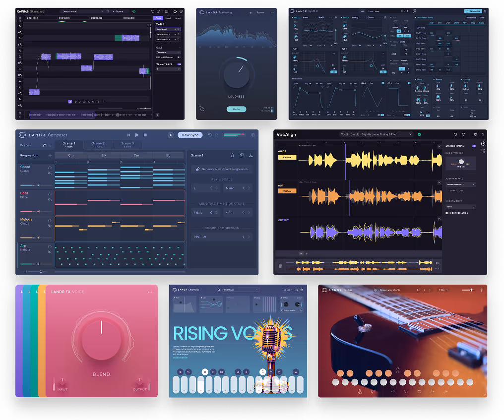Select Lead vocal track in RePitch
504x420 pixels.
(x=168, y=29)
